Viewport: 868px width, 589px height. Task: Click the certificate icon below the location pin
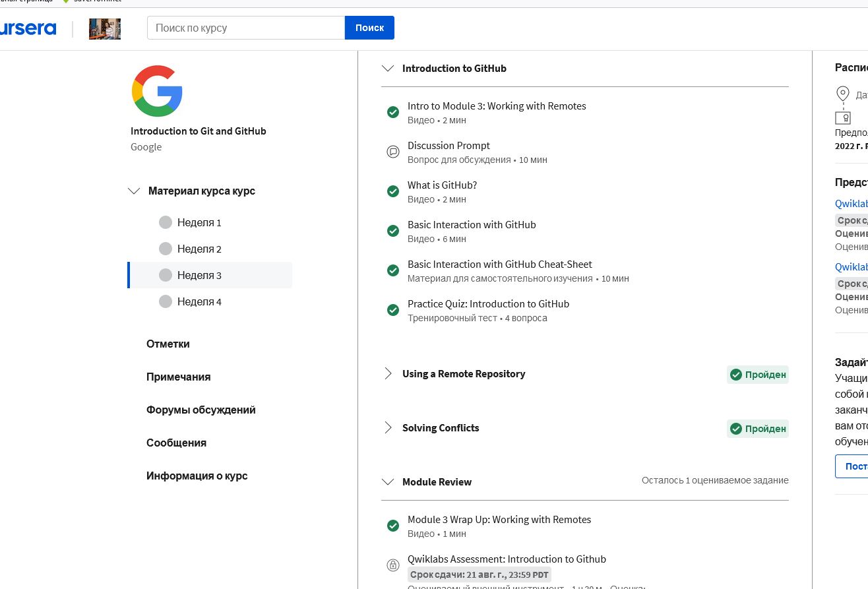pyautogui.click(x=843, y=118)
